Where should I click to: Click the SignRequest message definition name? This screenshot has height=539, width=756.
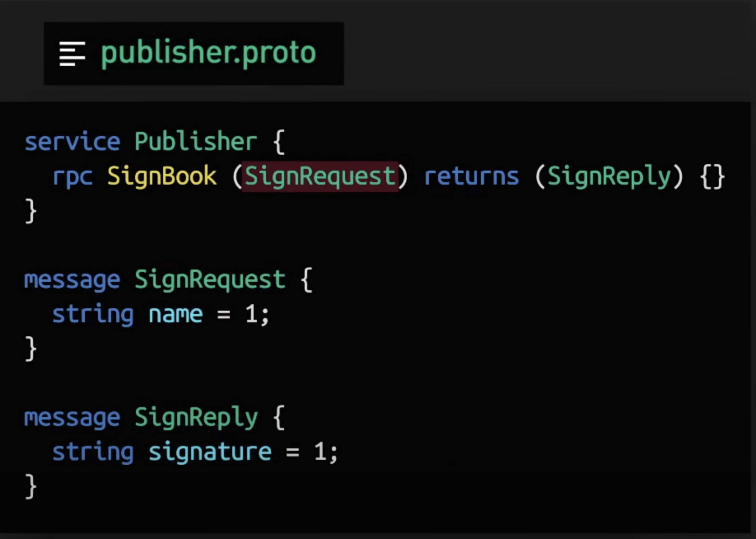click(210, 279)
